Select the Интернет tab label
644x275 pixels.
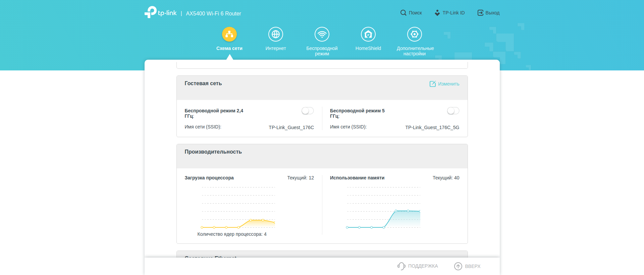[x=276, y=48]
